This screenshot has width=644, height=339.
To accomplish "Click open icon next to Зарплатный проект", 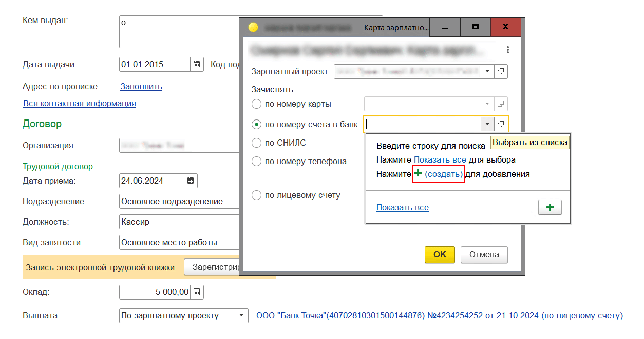I will click(501, 71).
